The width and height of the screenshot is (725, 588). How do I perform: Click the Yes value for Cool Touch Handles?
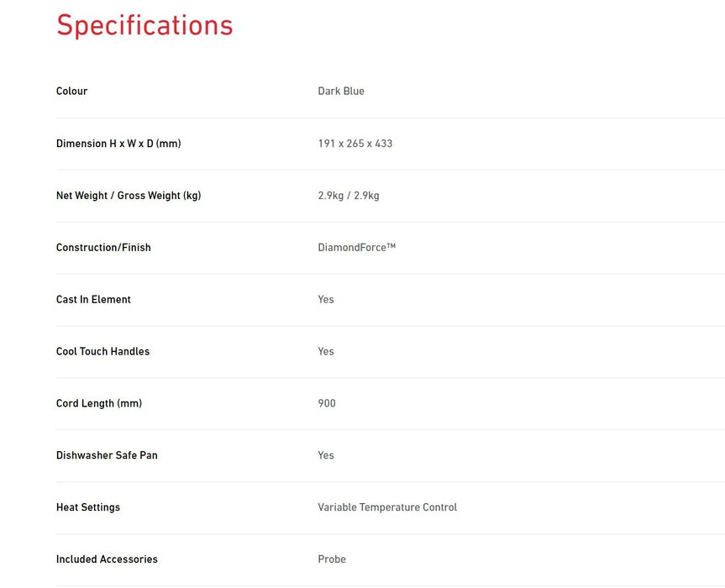coord(326,352)
